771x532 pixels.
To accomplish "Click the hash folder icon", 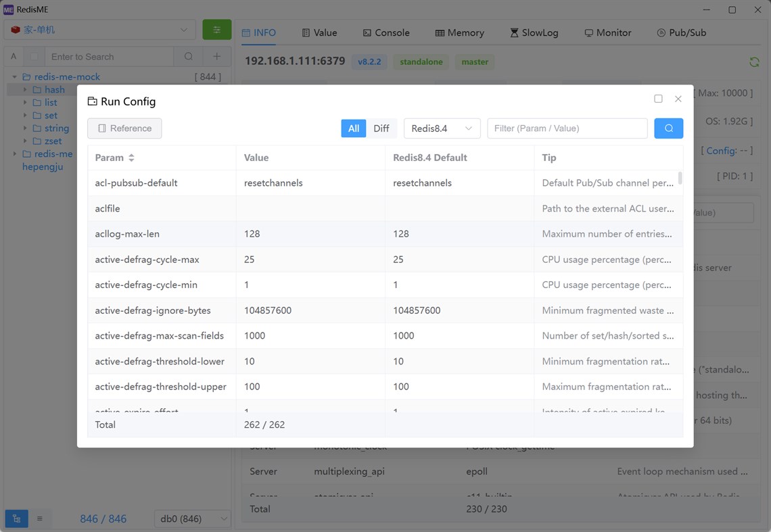I will coord(37,89).
